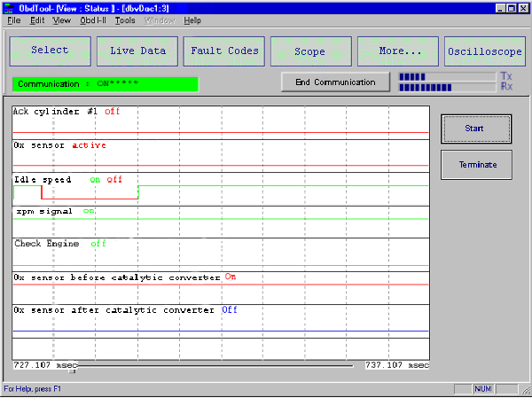Start the status recording
Viewport: 532px width, 398px height.
tap(476, 129)
